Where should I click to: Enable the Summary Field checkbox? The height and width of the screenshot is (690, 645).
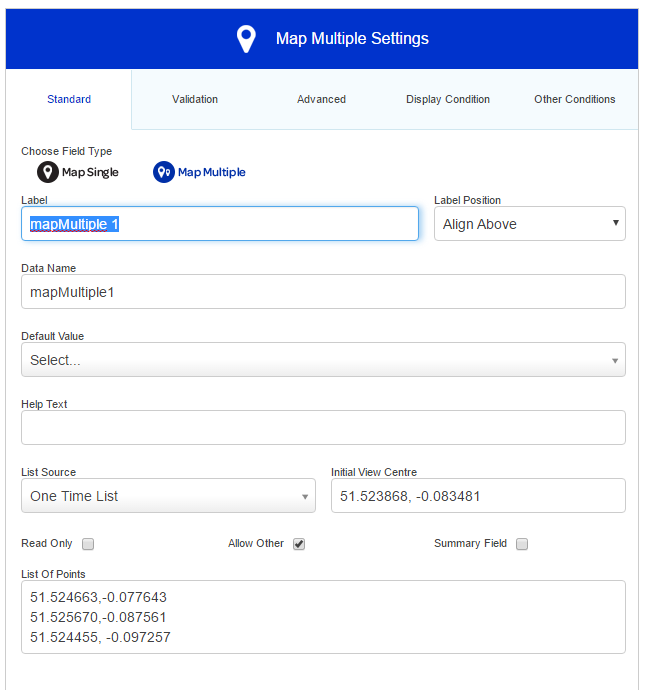522,544
